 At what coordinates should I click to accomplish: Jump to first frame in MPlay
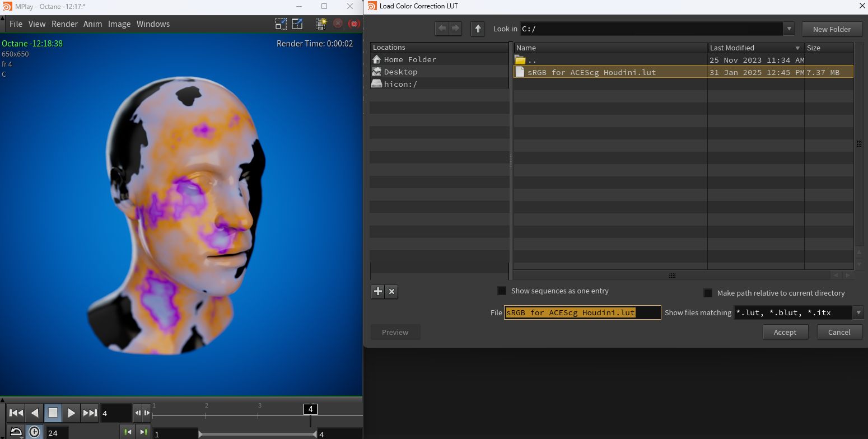click(16, 413)
